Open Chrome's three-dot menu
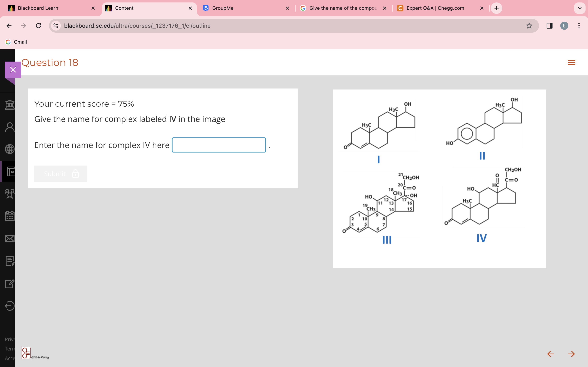The image size is (588, 367). (x=579, y=26)
